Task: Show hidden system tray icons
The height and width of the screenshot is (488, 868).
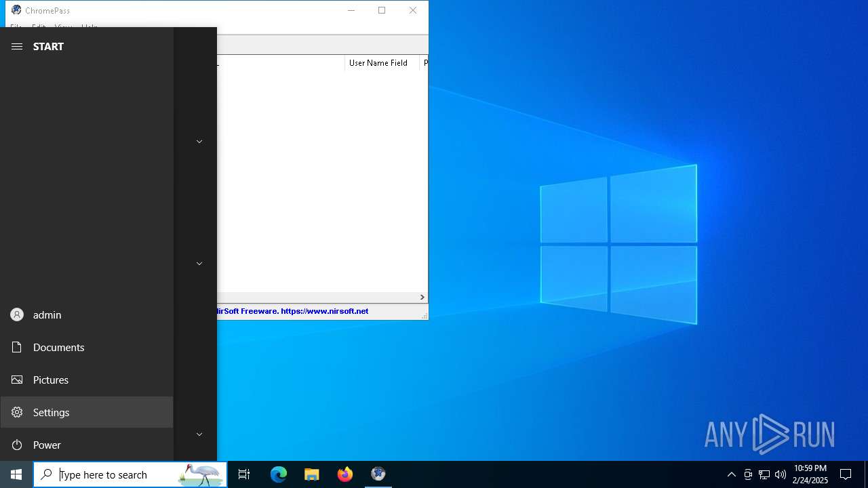Action: (732, 474)
